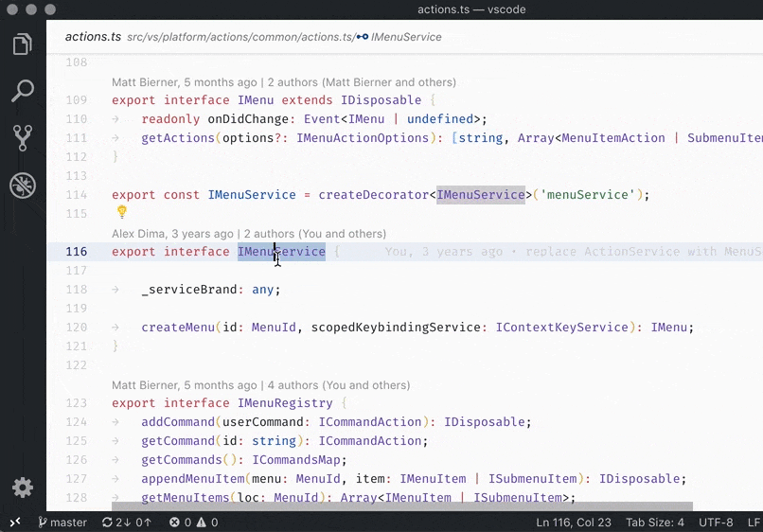Open UTF-8 encoding selector
The height and width of the screenshot is (532, 763).
click(x=716, y=522)
